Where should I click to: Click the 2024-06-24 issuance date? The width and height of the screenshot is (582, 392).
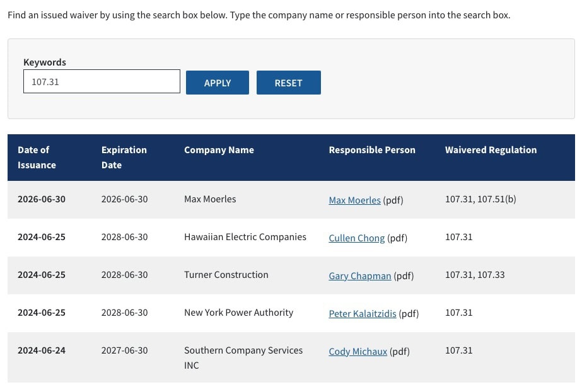coord(41,350)
